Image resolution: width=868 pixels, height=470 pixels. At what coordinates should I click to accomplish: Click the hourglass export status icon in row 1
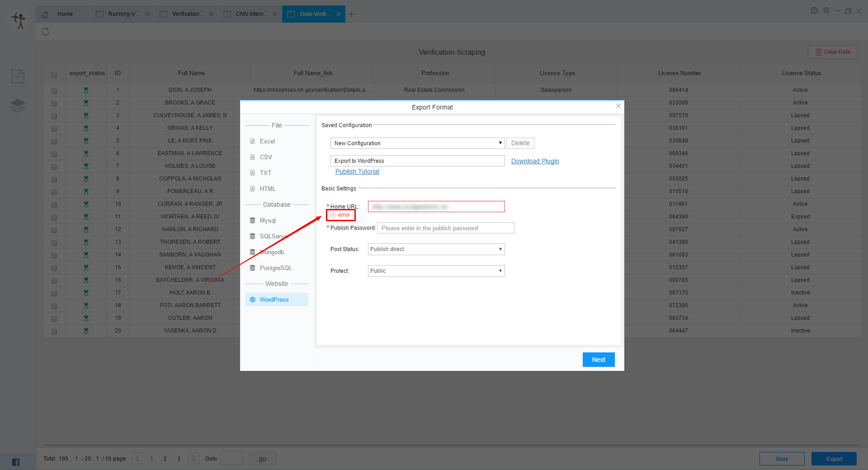(x=86, y=90)
